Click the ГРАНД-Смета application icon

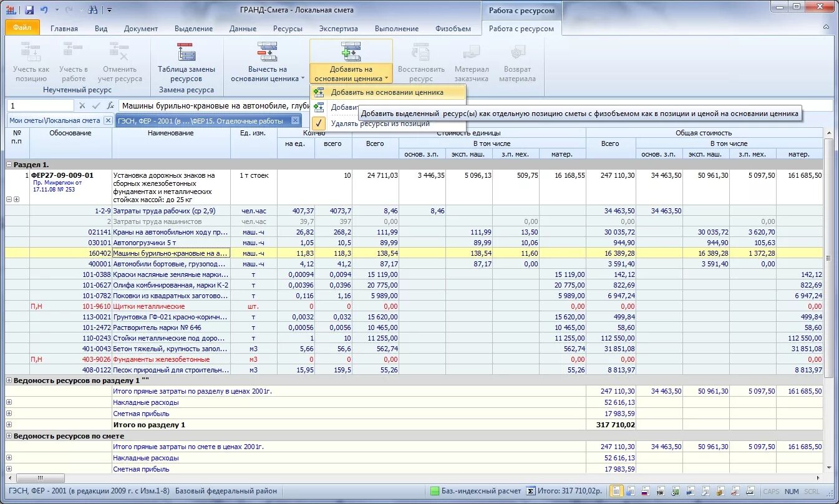tap(11, 9)
